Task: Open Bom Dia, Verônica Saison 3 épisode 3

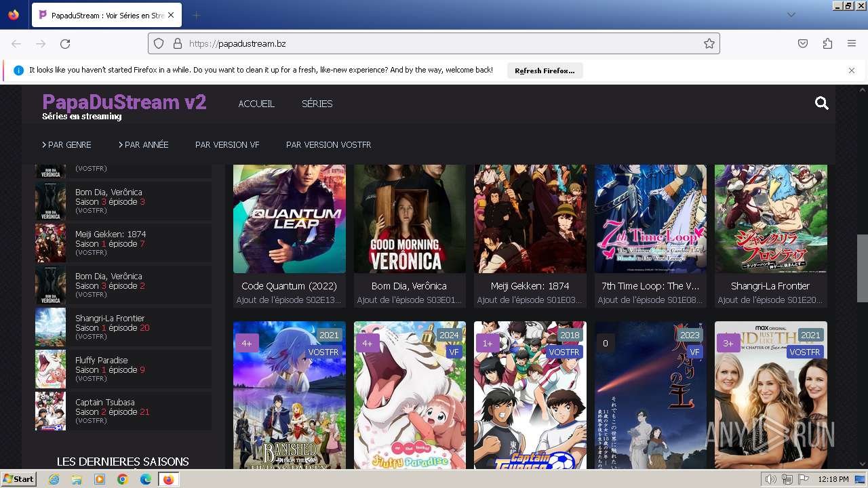Action: tap(123, 201)
